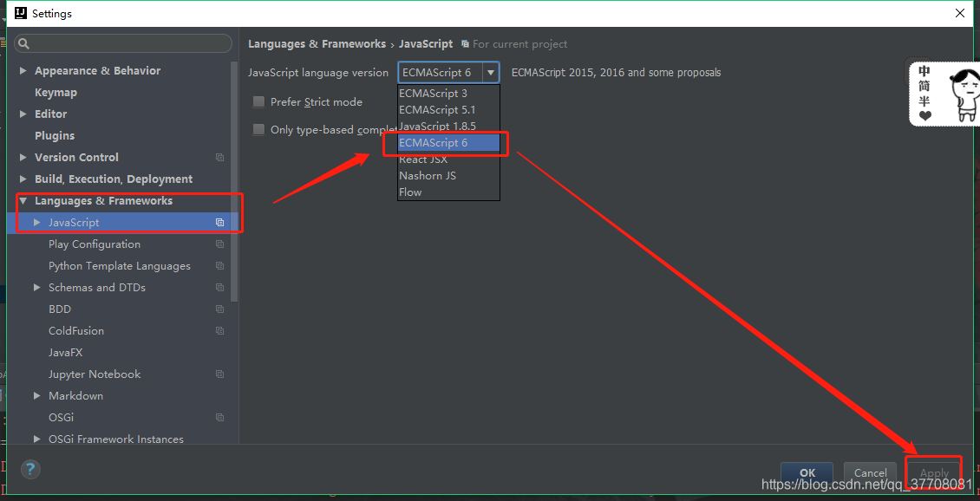Viewport: 980px width, 501px height.
Task: Select ColdFusion settings item
Action: click(76, 331)
